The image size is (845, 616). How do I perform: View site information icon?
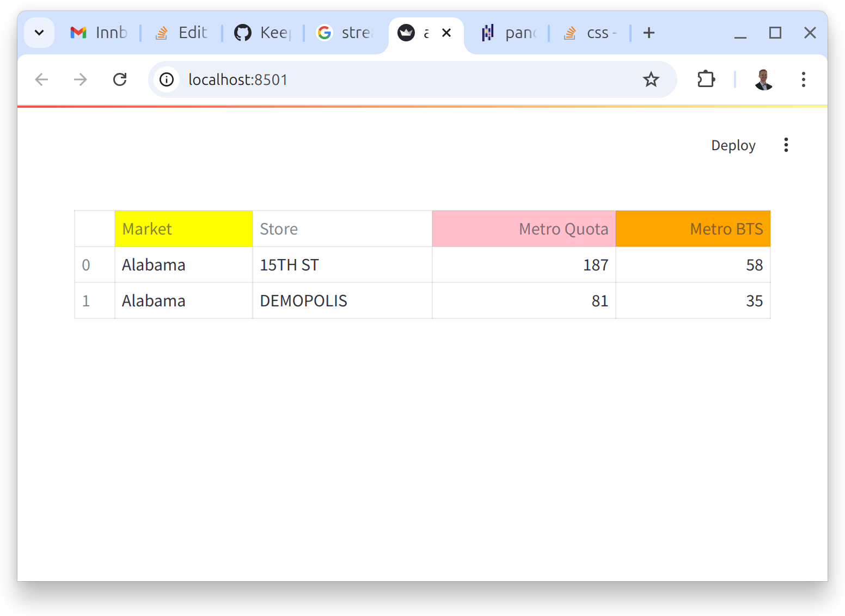point(167,79)
